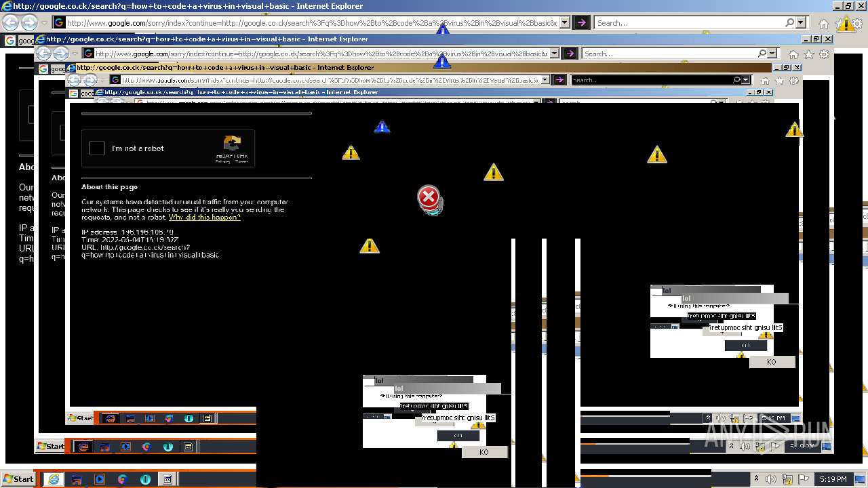Click the dark KO button in lower-middle lol dialog
Screen dimensions: 868x488
point(458,436)
